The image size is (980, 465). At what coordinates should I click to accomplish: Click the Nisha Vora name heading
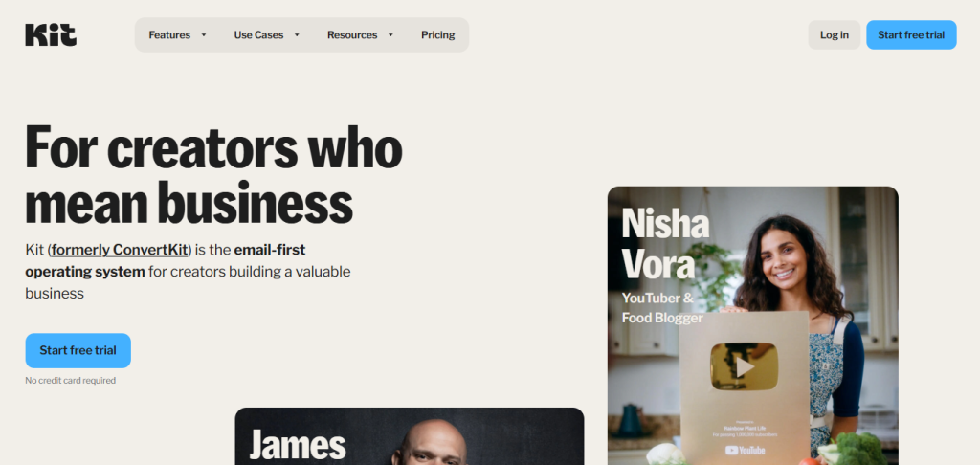point(666,244)
